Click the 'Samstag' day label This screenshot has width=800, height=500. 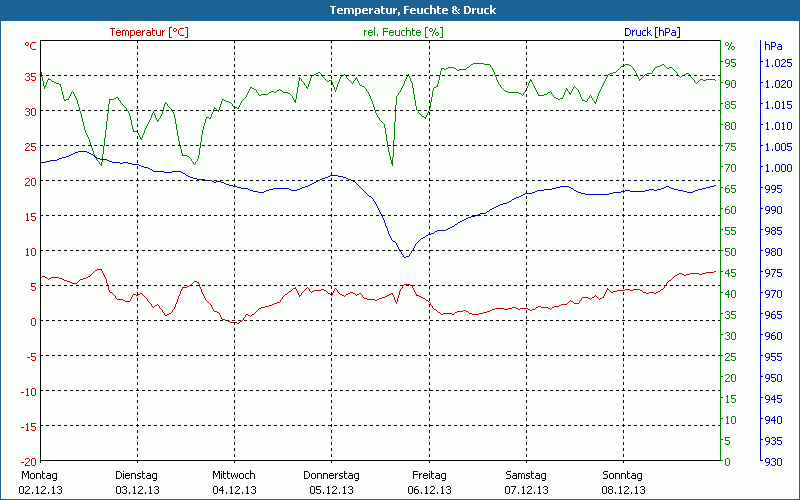point(526,475)
